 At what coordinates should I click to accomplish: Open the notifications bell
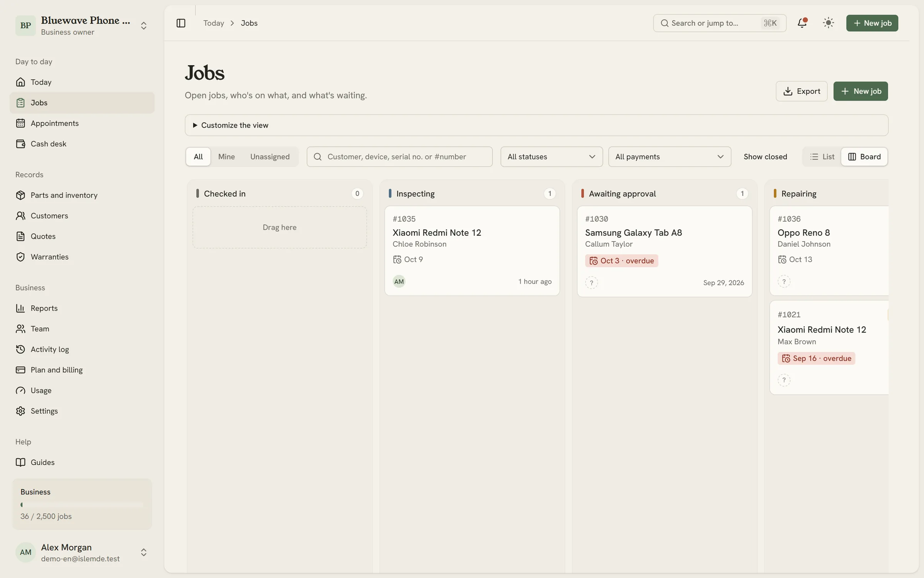802,23
